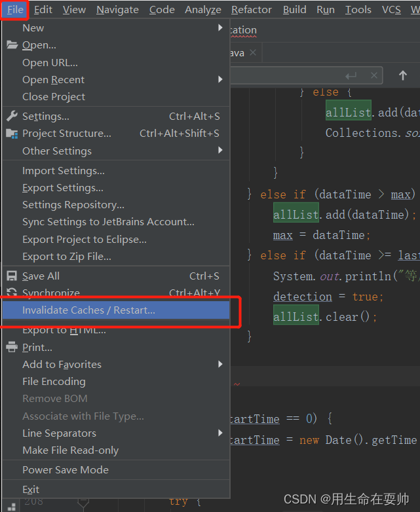Clear the search field with X icon
The width and height of the screenshot is (420, 512).
[x=374, y=76]
